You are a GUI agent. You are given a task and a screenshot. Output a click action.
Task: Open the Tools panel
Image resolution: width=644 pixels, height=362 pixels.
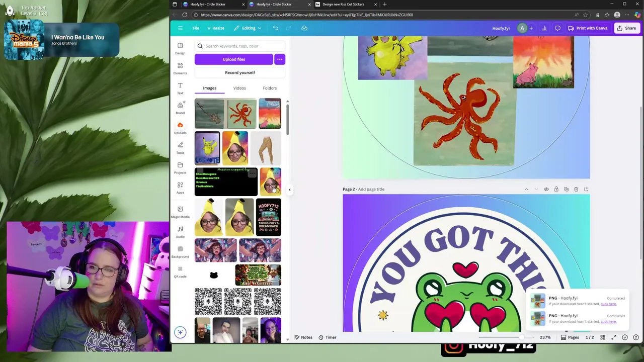(x=180, y=148)
